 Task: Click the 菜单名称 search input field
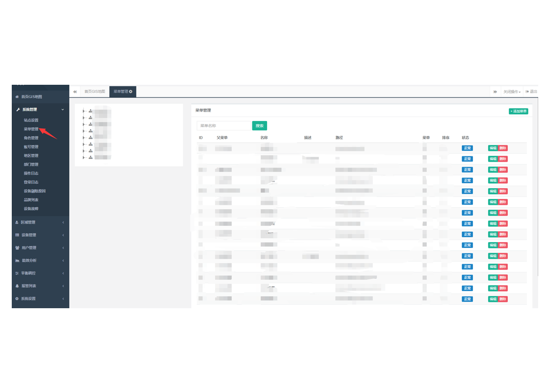tap(224, 126)
